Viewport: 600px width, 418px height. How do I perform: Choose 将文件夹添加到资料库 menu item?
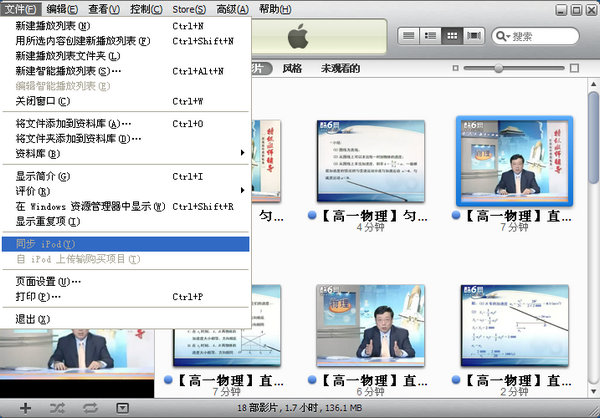(x=126, y=139)
